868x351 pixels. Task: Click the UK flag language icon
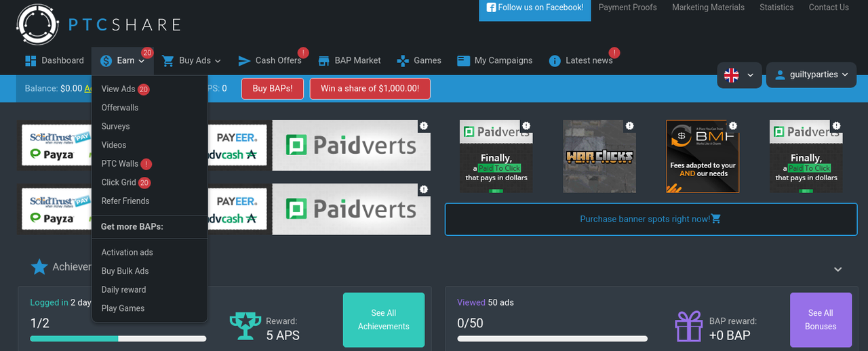pos(732,75)
